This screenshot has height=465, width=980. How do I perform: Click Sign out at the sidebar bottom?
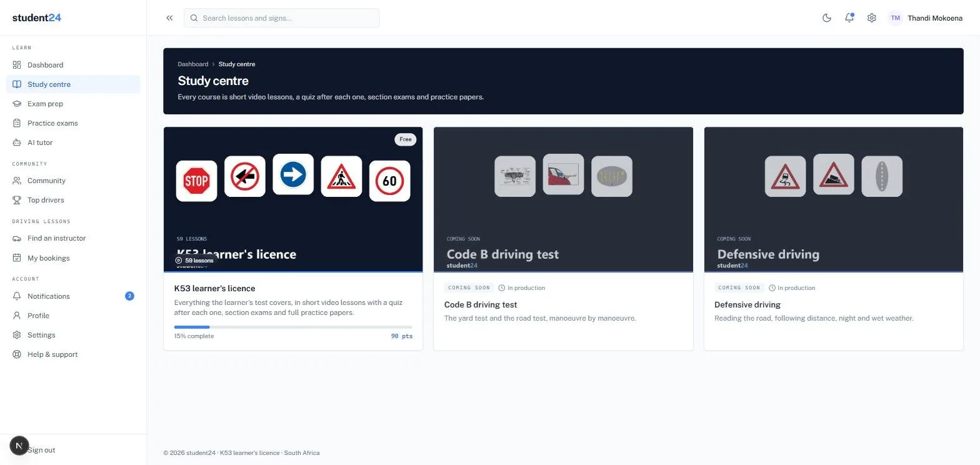(41, 450)
